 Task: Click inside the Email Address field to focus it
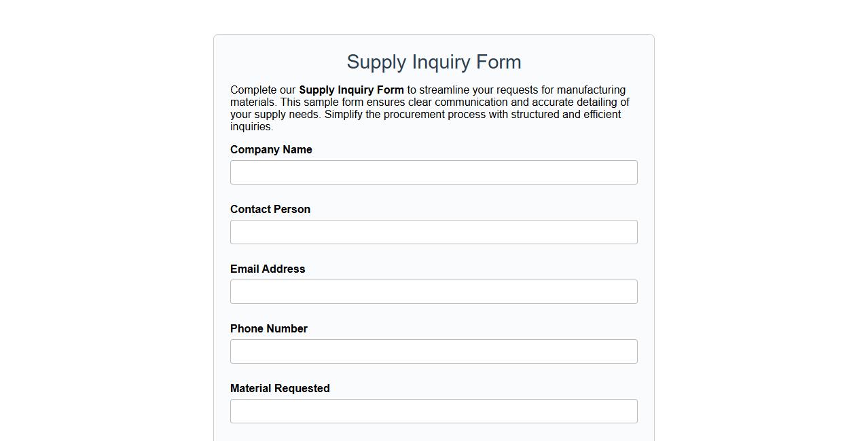(433, 292)
